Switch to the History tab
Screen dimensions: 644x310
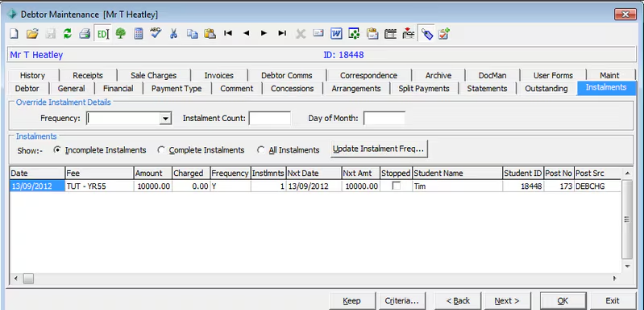(32, 75)
